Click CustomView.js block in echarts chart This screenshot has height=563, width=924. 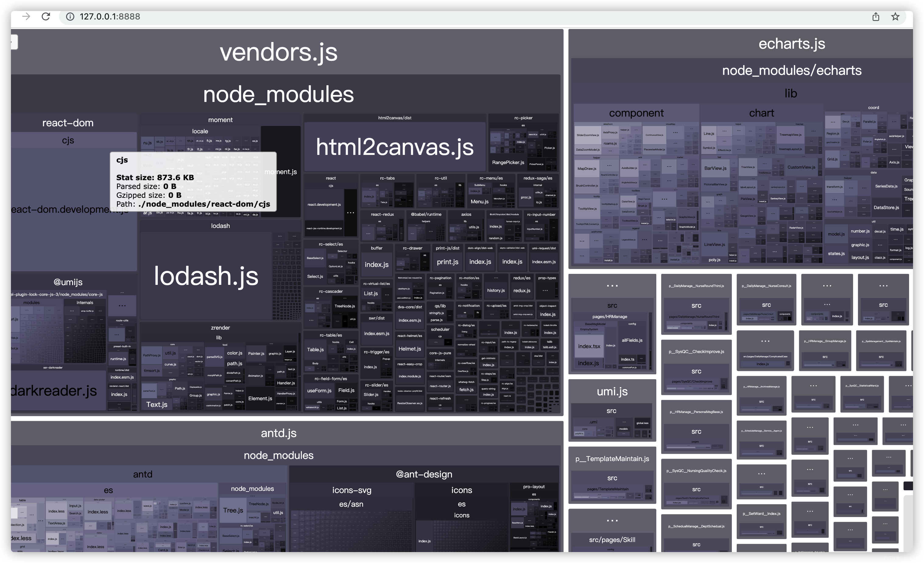click(x=801, y=167)
